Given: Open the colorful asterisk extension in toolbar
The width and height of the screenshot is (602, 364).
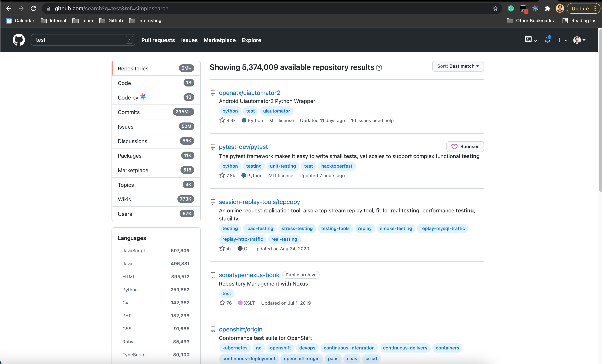Looking at the screenshot, I should (x=535, y=9).
